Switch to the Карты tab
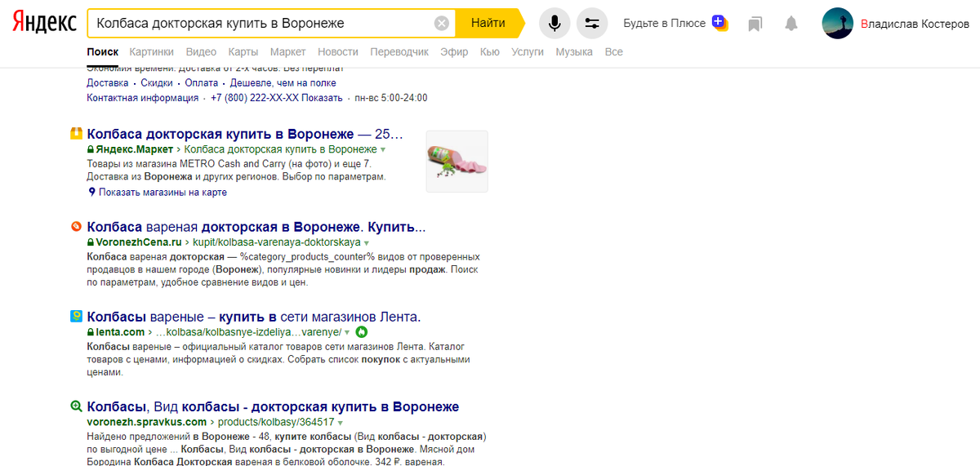 pos(243,51)
